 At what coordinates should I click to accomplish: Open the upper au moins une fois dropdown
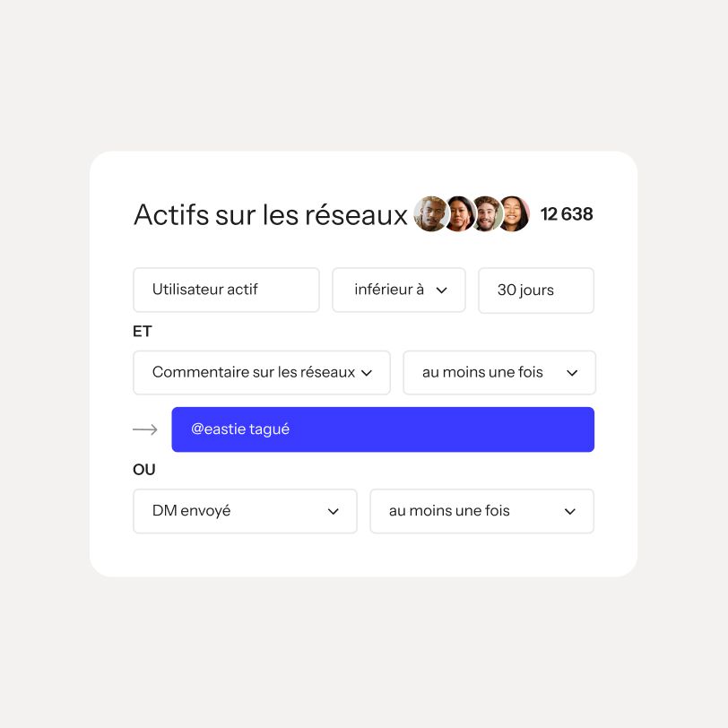(499, 372)
